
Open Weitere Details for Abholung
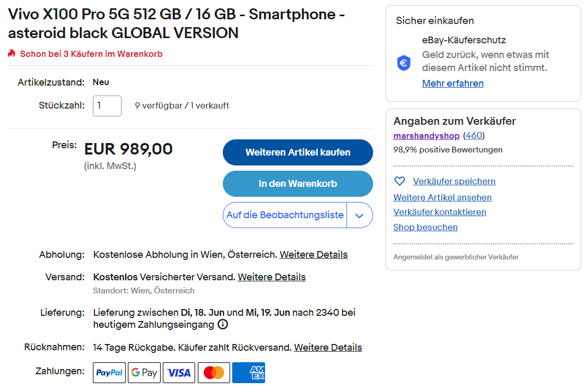[314, 255]
